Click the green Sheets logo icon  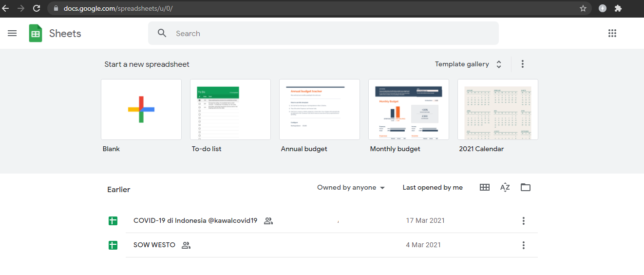tap(36, 33)
